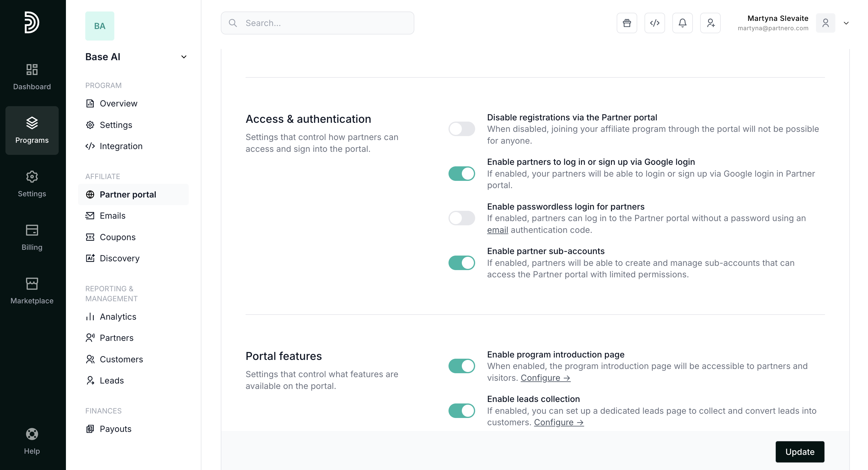The width and height of the screenshot is (868, 470).
Task: Open notifications bell icon
Action: pos(682,23)
